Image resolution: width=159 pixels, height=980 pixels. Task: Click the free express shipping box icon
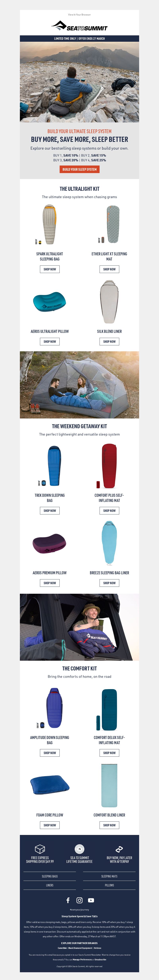point(40,849)
